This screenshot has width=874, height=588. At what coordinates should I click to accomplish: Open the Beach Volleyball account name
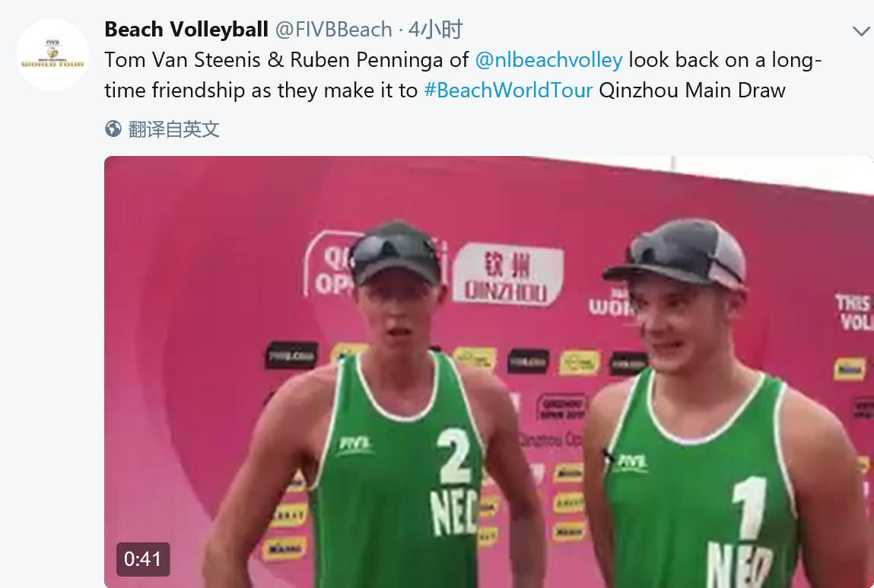tap(186, 29)
